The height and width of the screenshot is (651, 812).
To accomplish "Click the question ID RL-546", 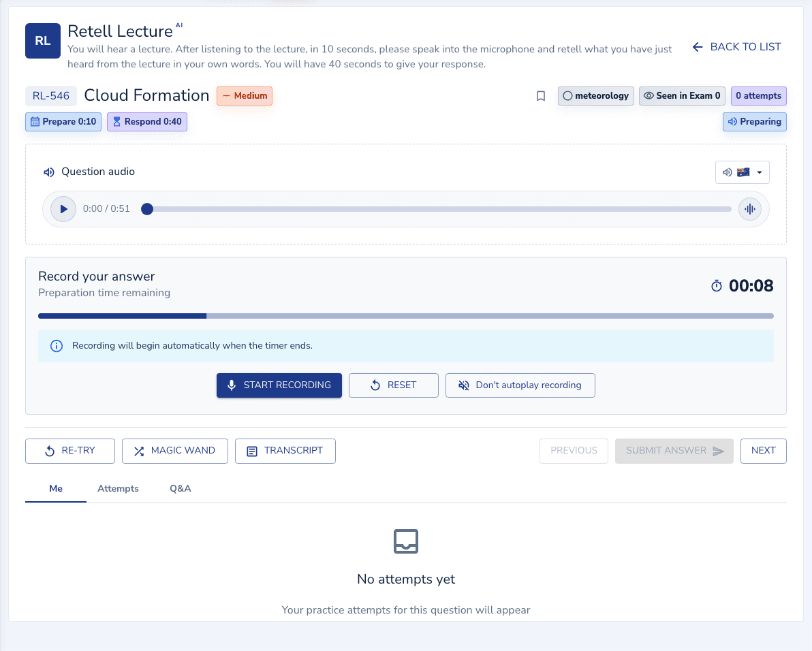I will coord(50,96).
